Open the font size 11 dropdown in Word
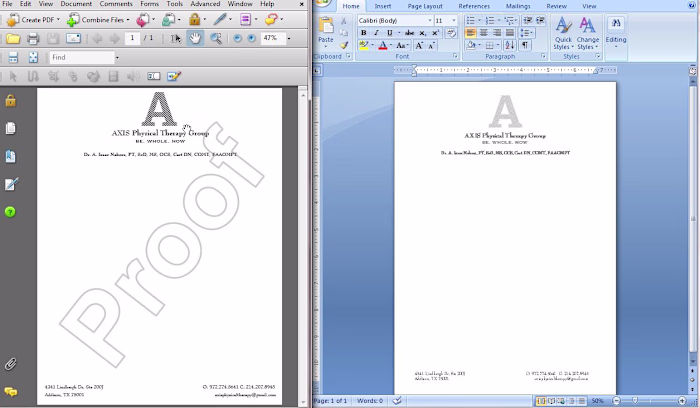The height and width of the screenshot is (408, 700). 454,21
